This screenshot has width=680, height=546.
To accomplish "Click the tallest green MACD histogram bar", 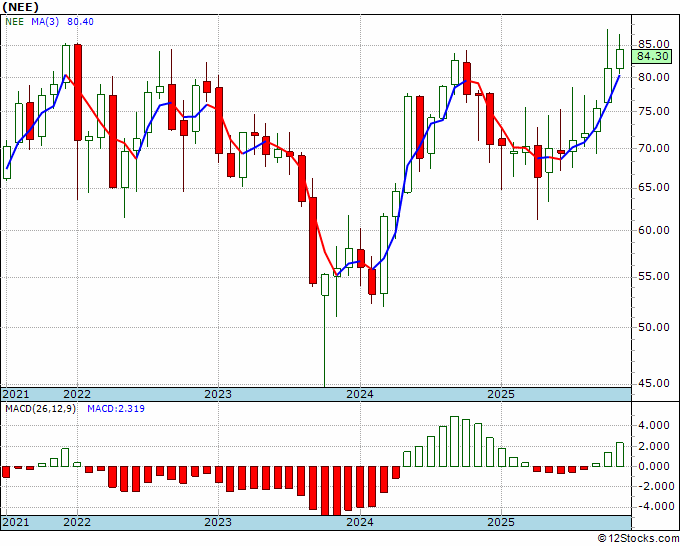I will pyautogui.click(x=454, y=441).
